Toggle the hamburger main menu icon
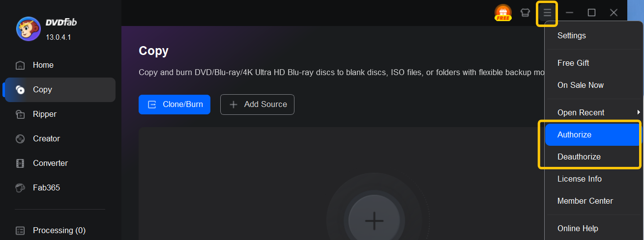 (547, 13)
